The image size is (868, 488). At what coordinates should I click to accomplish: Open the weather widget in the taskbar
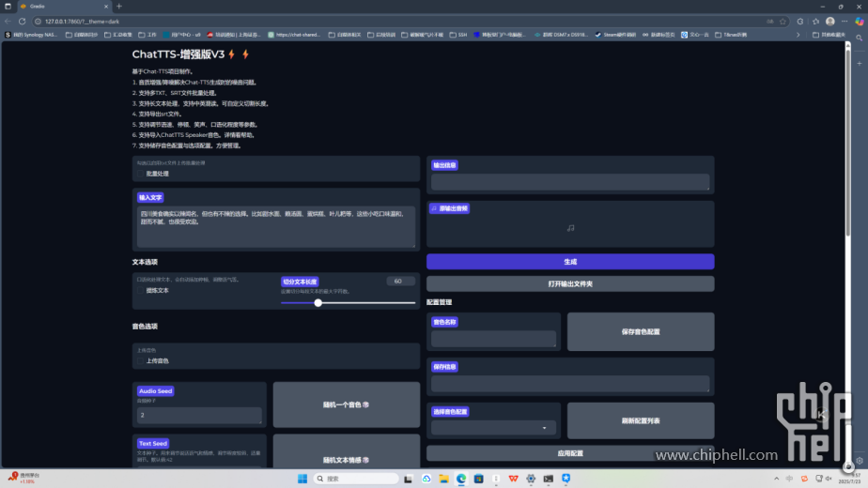click(24, 478)
